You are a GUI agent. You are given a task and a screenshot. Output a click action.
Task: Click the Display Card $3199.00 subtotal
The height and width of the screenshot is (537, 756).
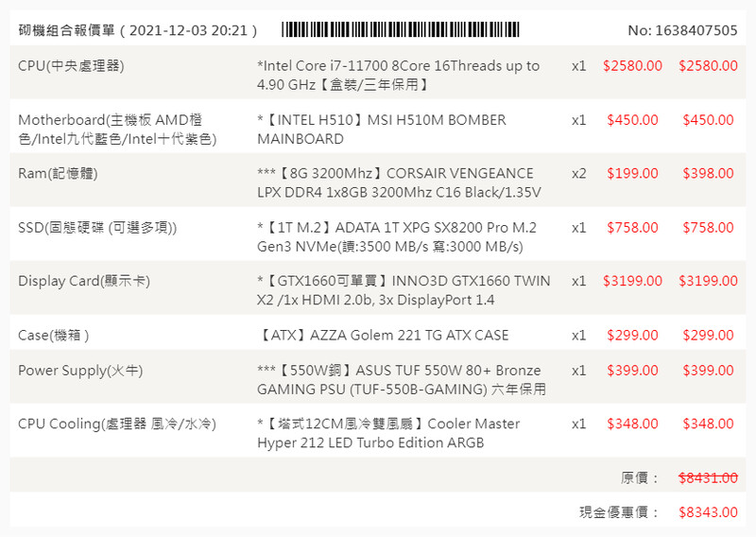point(708,282)
